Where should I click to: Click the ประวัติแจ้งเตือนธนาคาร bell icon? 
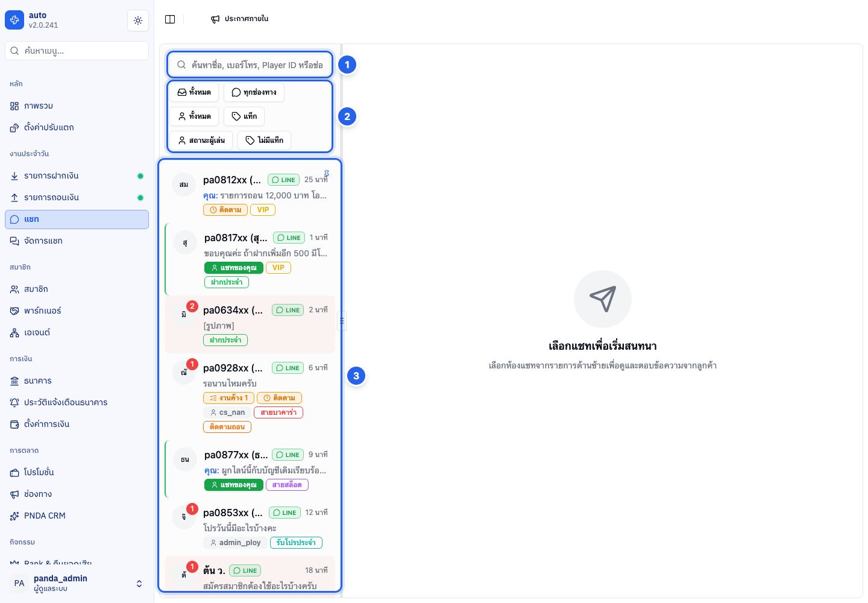click(x=14, y=403)
